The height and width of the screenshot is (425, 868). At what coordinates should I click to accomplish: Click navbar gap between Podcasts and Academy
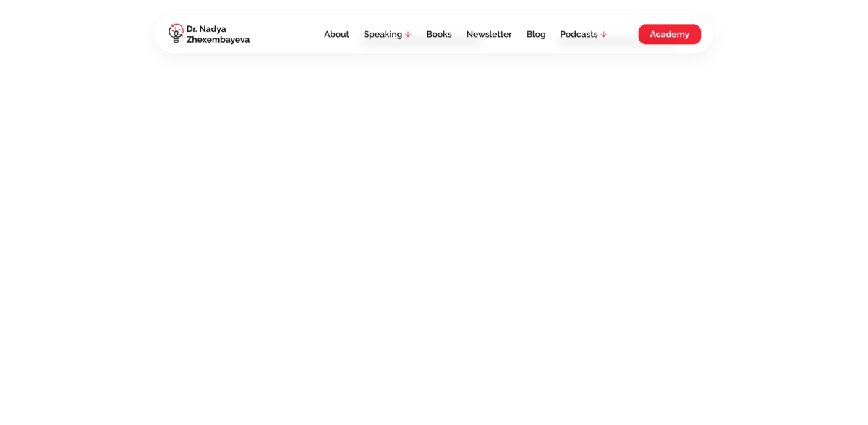tap(622, 34)
